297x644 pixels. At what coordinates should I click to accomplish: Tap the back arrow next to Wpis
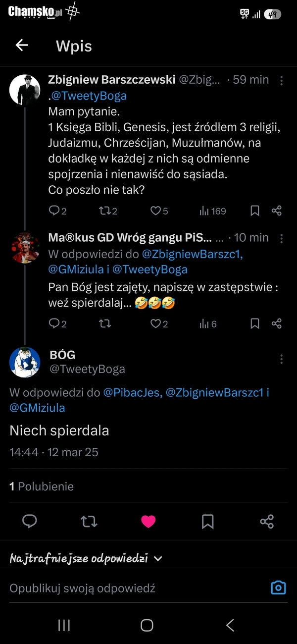point(22,46)
